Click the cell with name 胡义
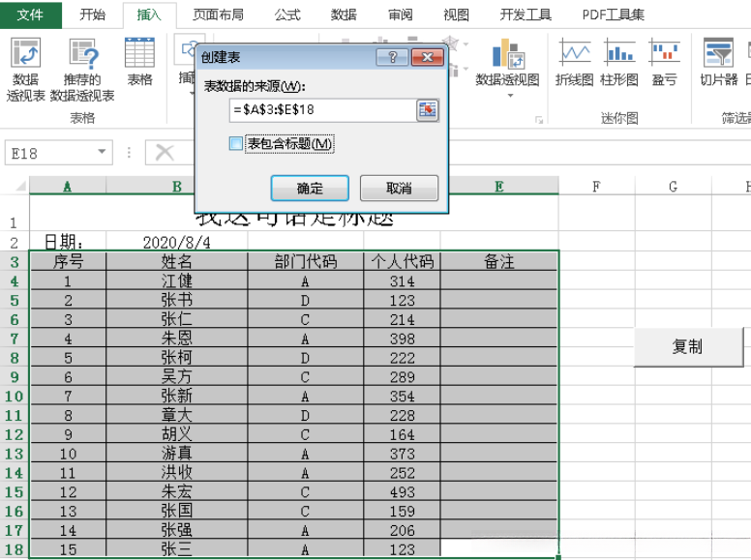The width and height of the screenshot is (751, 560). point(177,434)
